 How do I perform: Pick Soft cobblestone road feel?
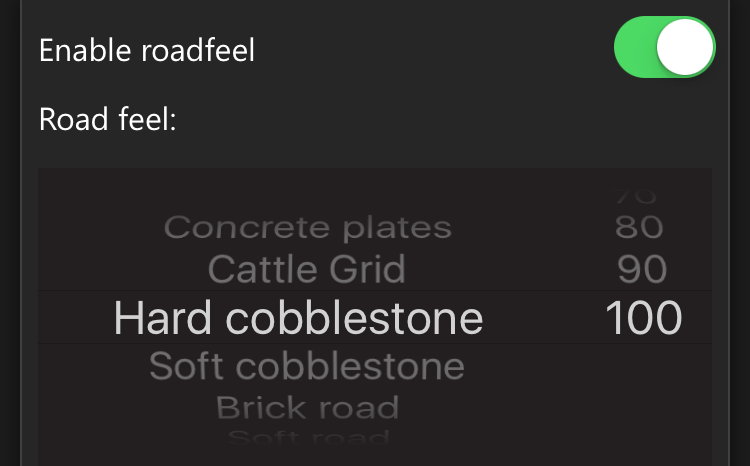[x=307, y=366]
